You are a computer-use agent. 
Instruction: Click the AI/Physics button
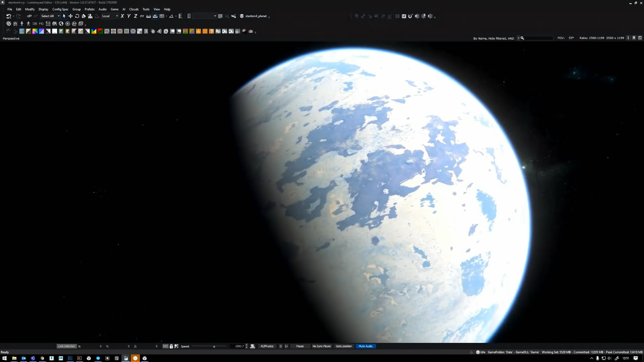pyautogui.click(x=267, y=346)
